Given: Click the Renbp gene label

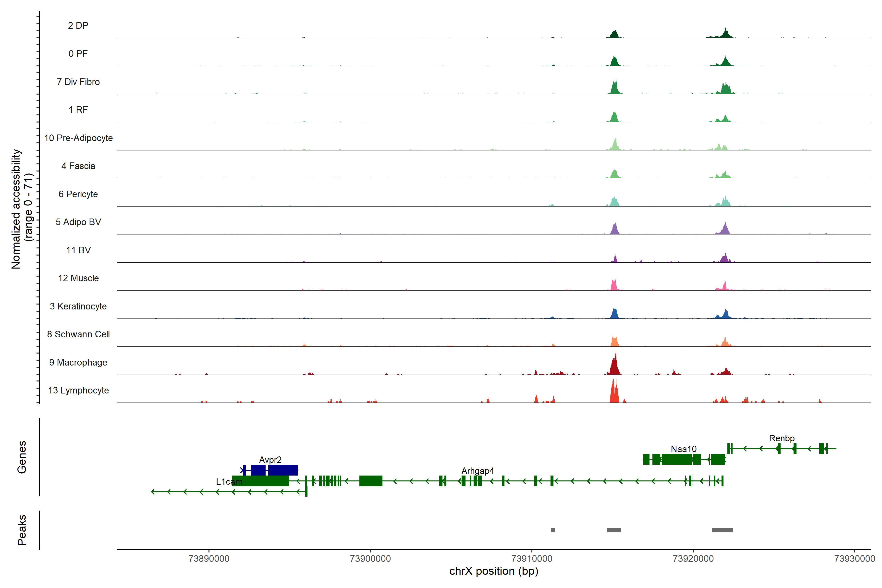Looking at the screenshot, I should (x=782, y=438).
